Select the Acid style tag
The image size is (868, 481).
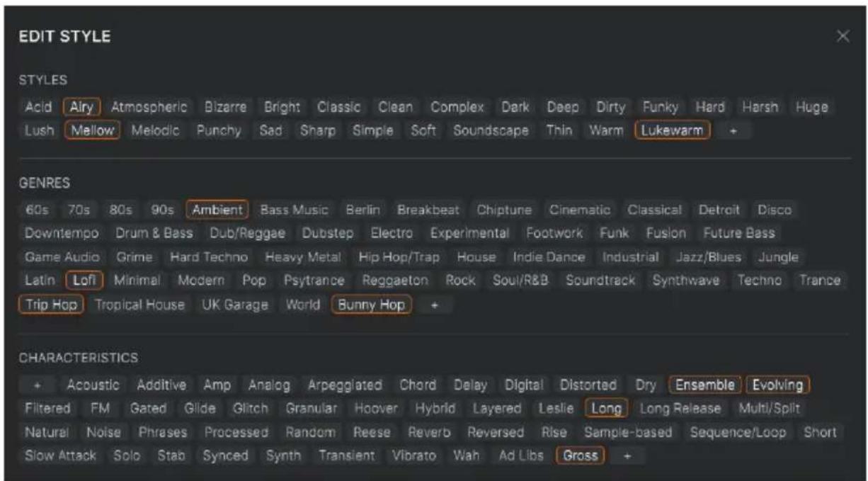39,108
